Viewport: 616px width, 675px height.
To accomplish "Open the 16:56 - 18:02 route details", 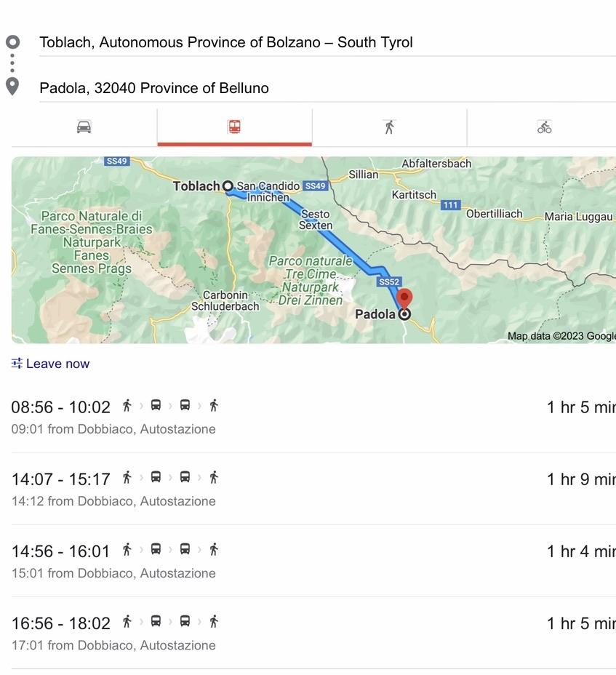I will pos(61,623).
